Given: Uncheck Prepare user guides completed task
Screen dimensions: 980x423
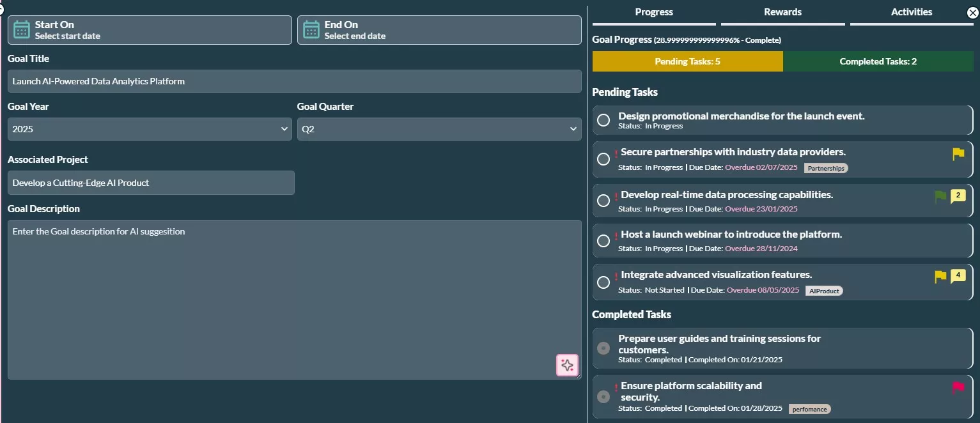Looking at the screenshot, I should coord(603,348).
